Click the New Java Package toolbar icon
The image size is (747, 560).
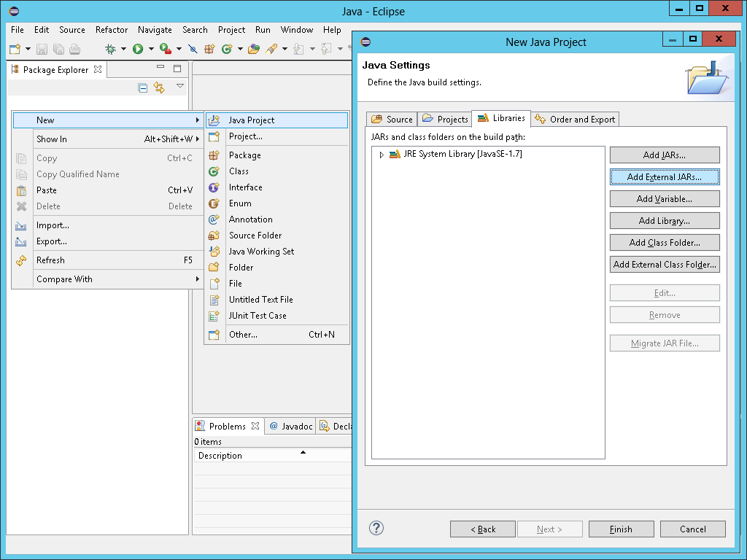click(x=209, y=49)
